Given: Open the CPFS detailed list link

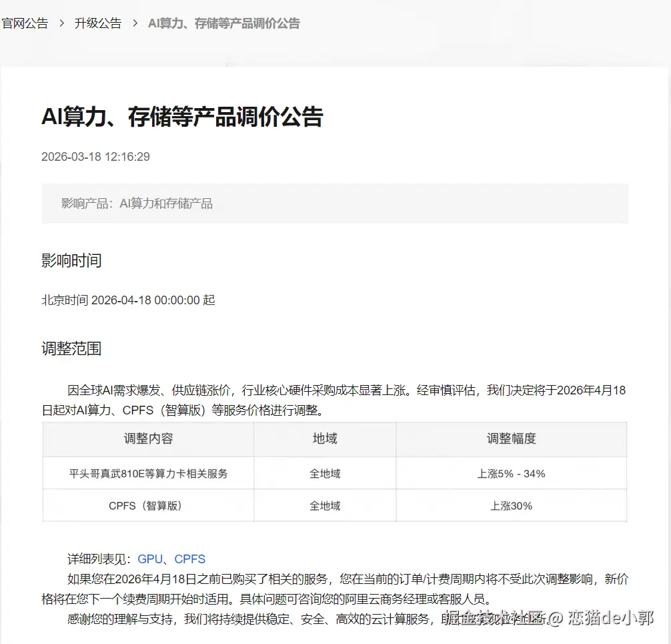Looking at the screenshot, I should point(190,559).
